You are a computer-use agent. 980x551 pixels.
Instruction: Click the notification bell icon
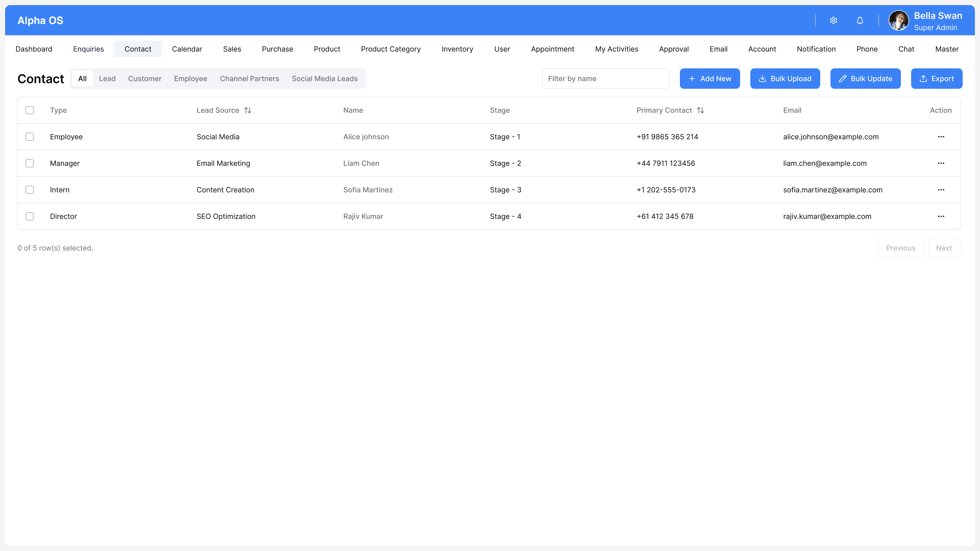tap(860, 20)
